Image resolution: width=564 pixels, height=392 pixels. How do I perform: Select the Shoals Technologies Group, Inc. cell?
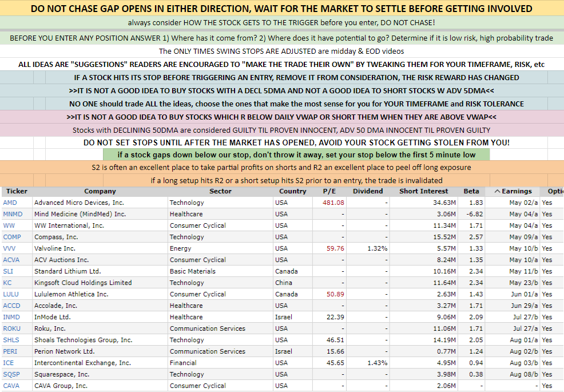(x=100, y=340)
